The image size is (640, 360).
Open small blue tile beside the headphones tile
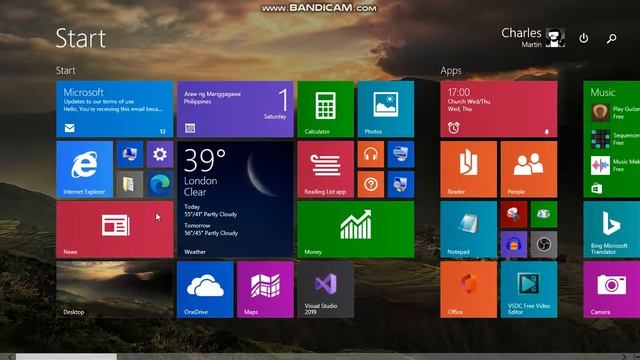click(x=401, y=154)
